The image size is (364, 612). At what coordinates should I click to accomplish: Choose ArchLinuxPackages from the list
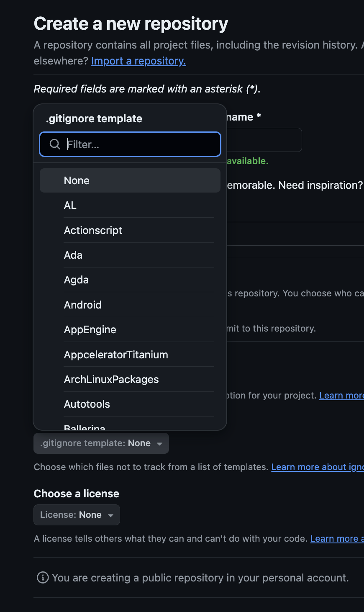[x=130, y=379]
